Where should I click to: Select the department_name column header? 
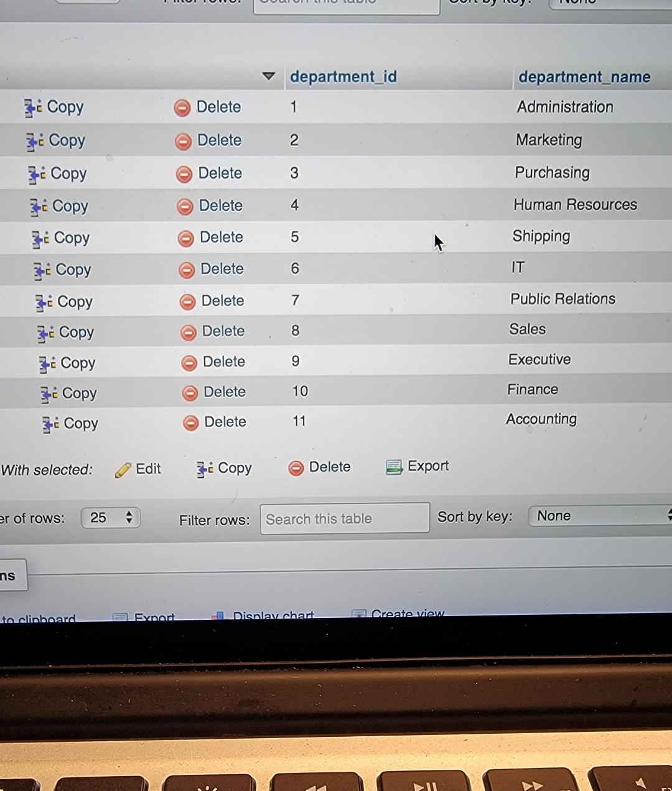click(x=584, y=77)
